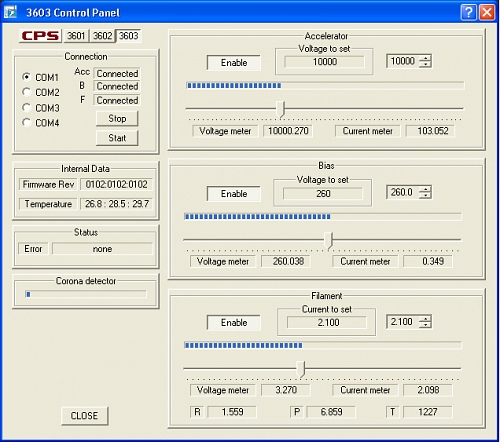Increase Filament current with spinner up arrow

425,319
